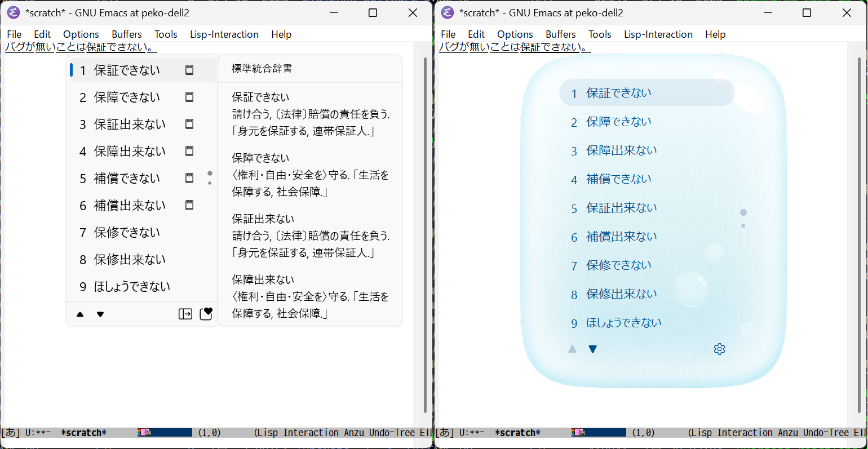Select candidate 9 ほしょうできない in right bubble list
This screenshot has width=868, height=449.
coord(647,323)
